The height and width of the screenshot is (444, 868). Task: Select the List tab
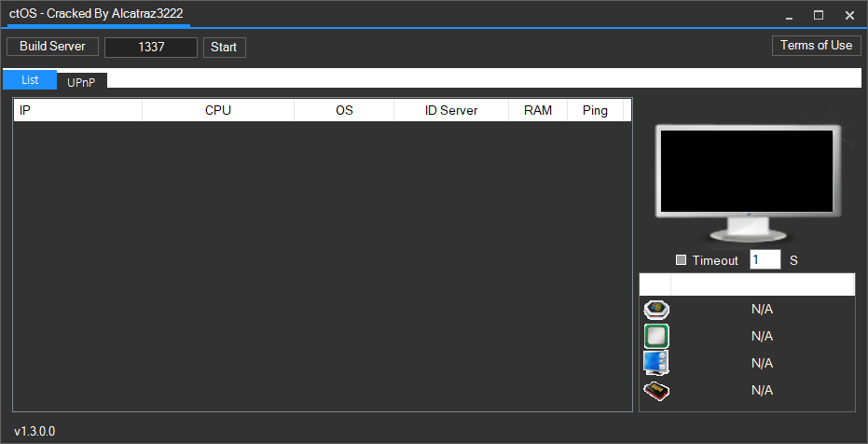[x=30, y=80]
